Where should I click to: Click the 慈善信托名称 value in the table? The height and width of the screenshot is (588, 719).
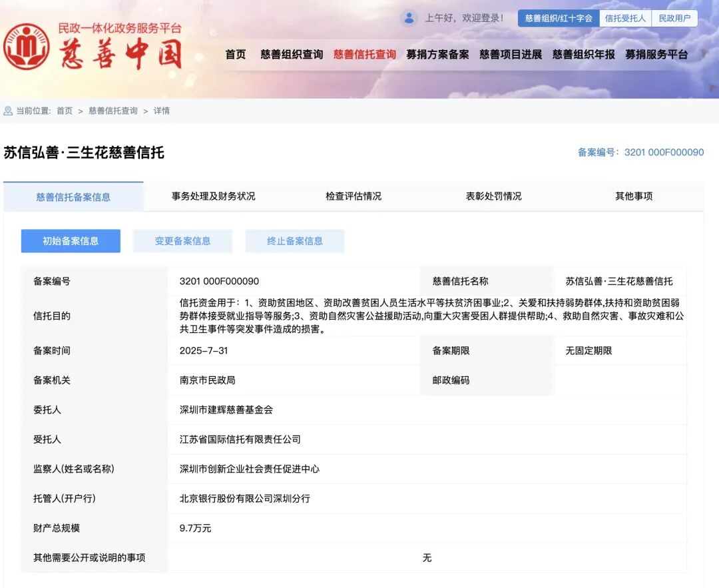pyautogui.click(x=619, y=281)
